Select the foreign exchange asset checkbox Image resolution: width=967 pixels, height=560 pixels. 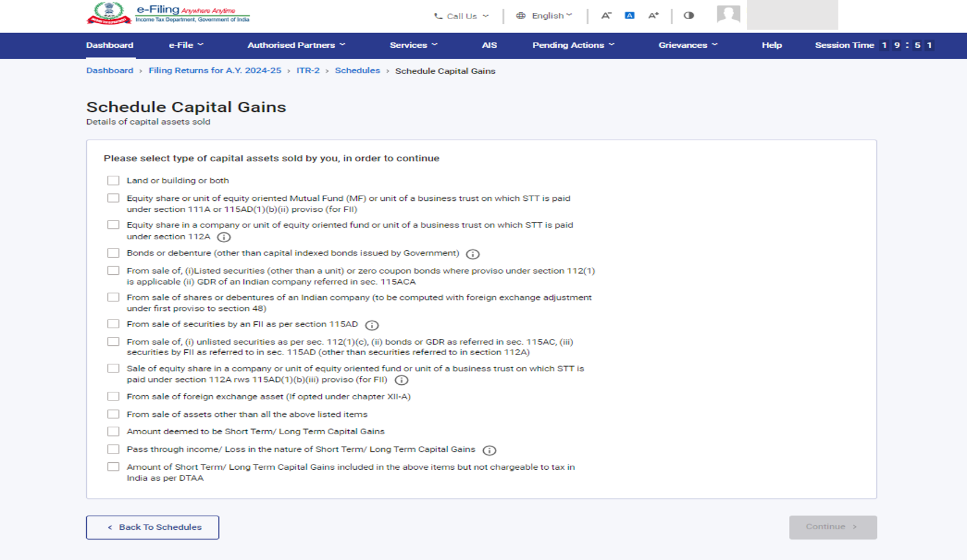coord(114,396)
